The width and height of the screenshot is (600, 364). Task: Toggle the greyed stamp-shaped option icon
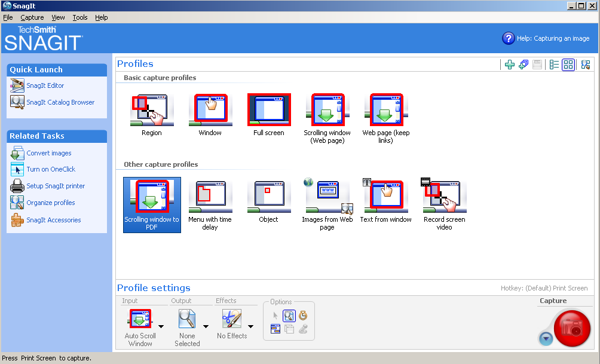303,329
